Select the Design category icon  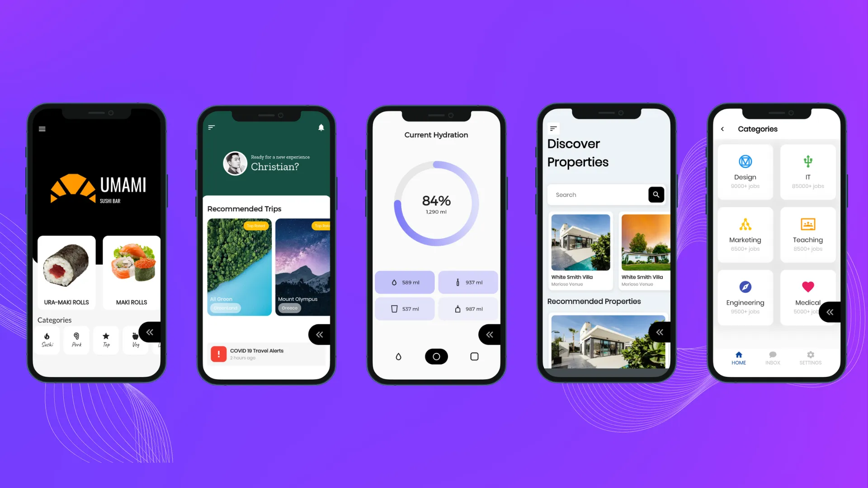(745, 161)
